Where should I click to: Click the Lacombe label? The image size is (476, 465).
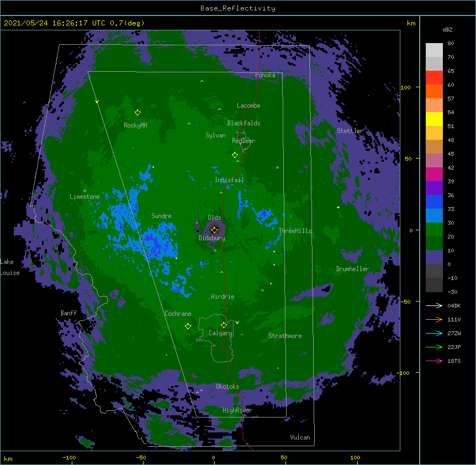[x=248, y=105]
